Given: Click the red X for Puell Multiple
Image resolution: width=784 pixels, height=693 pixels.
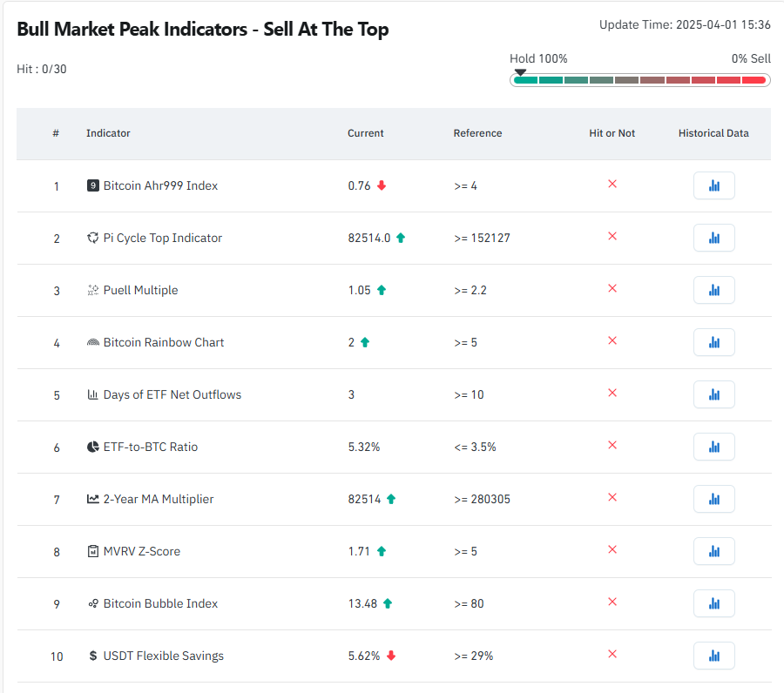Looking at the screenshot, I should pos(612,288).
